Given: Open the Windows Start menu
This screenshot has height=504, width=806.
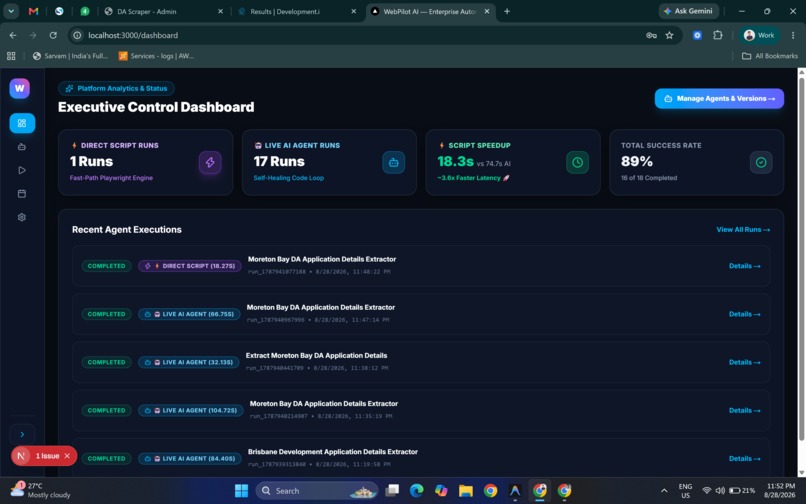Looking at the screenshot, I should (241, 491).
